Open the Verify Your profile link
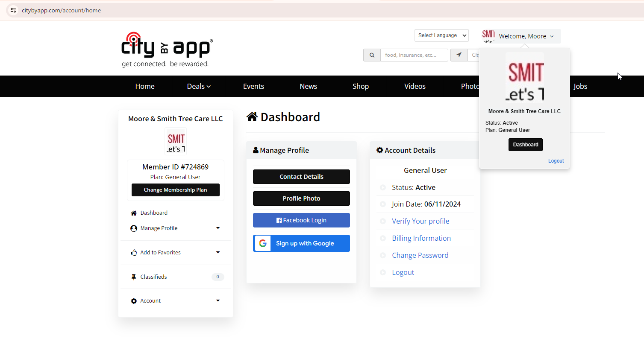Image resolution: width=644 pixels, height=344 pixels. click(421, 221)
